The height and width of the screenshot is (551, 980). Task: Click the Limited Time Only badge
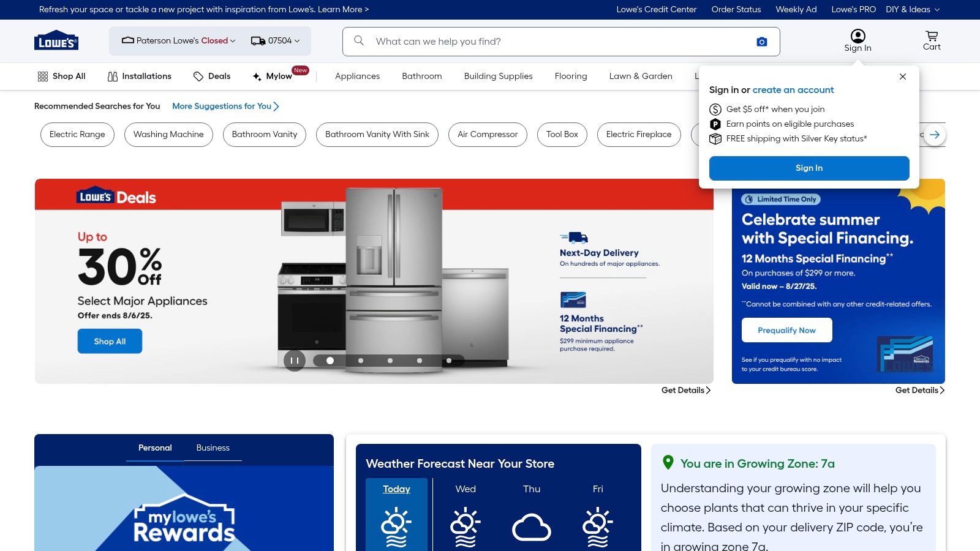tap(781, 199)
